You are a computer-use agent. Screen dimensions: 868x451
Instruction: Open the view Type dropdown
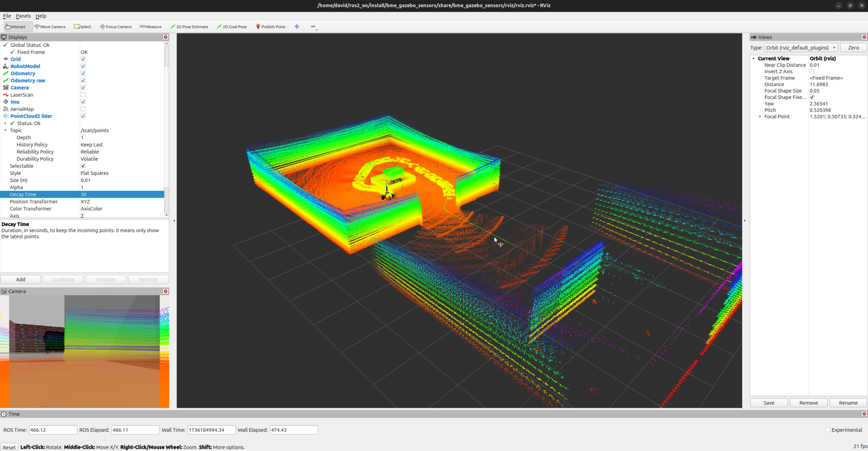click(801, 47)
